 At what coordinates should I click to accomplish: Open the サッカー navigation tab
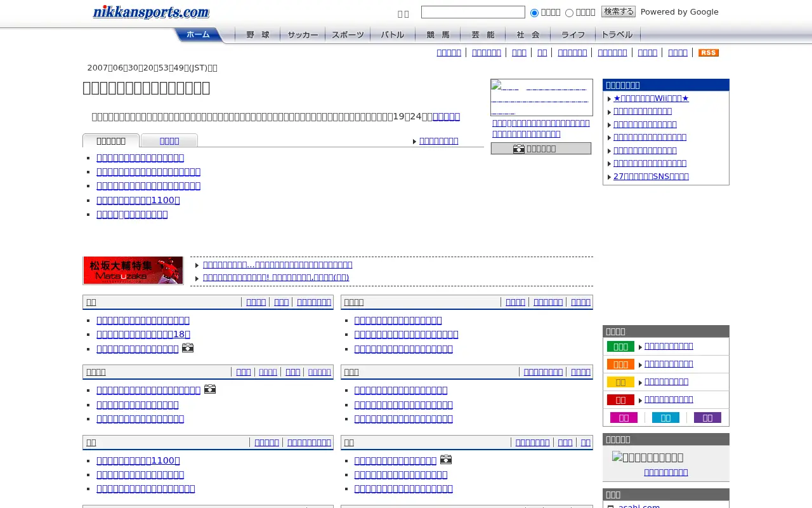tap(303, 35)
